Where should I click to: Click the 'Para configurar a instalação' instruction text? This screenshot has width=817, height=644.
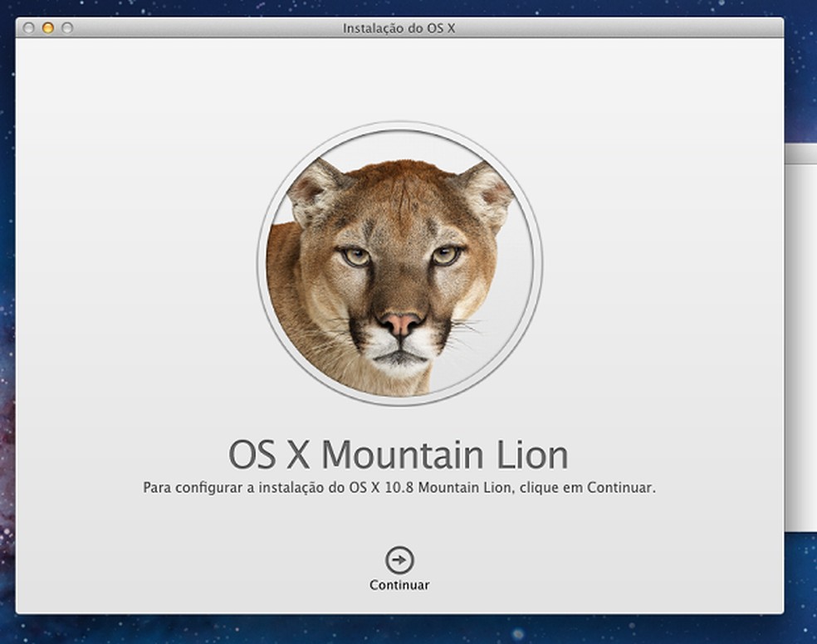(x=399, y=488)
